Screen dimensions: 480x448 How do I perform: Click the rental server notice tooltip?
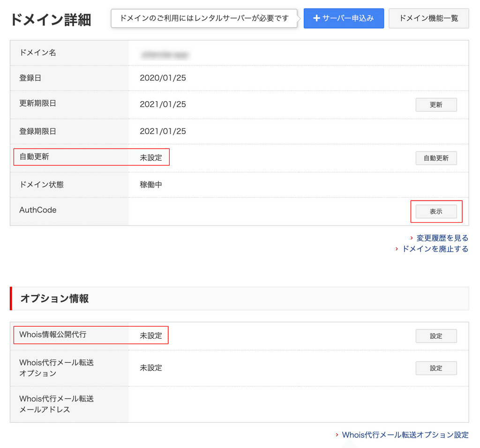click(x=204, y=18)
